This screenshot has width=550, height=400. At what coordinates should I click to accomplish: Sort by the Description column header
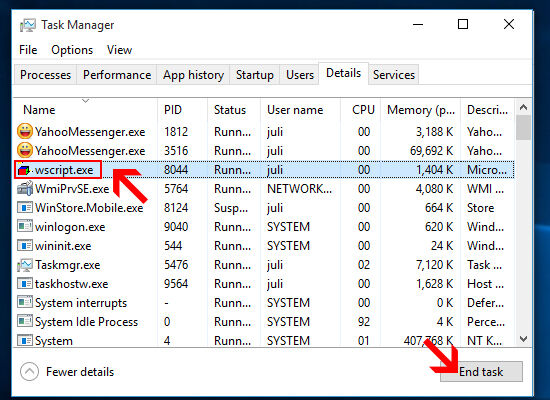click(488, 109)
